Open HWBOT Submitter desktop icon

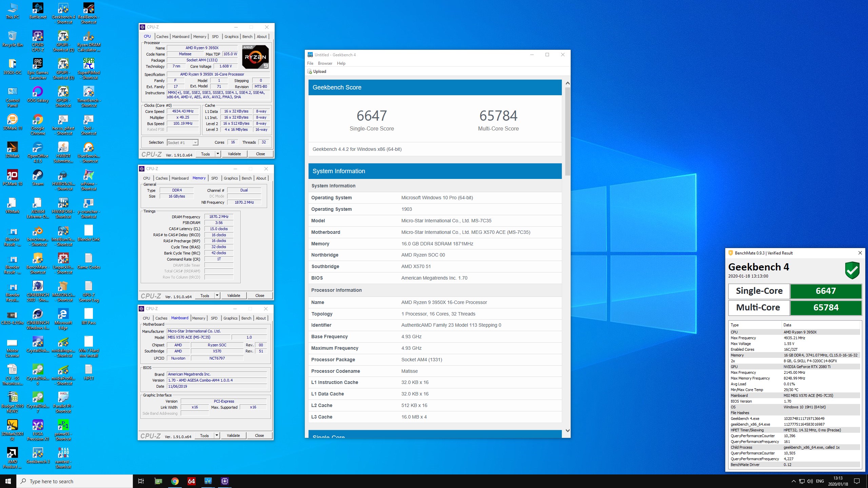pos(63,152)
